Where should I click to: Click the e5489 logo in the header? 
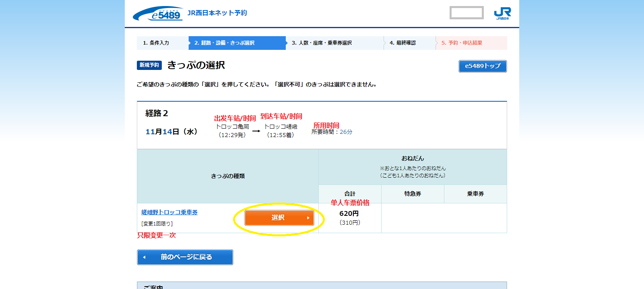pos(158,14)
